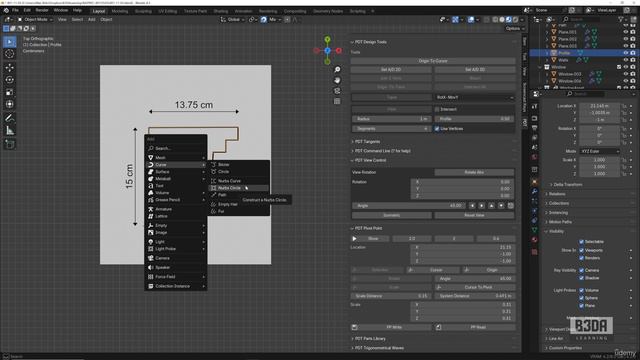Select the Scale tool
This screenshot has width=640, height=360.
coord(10,92)
